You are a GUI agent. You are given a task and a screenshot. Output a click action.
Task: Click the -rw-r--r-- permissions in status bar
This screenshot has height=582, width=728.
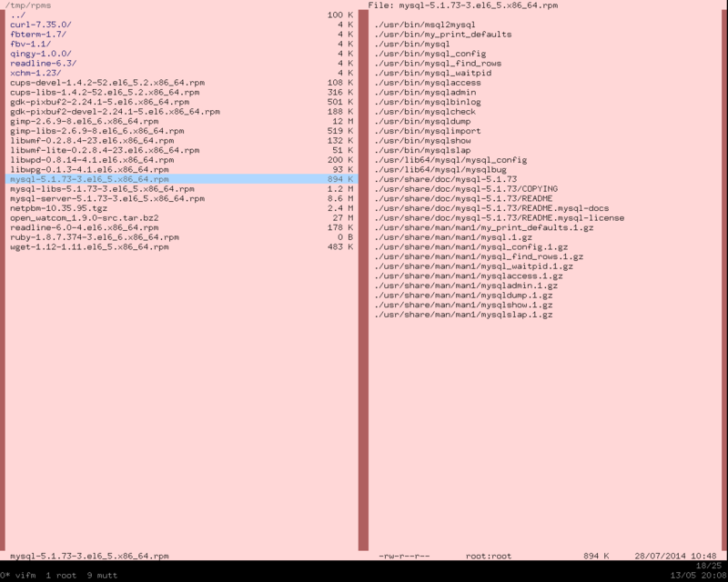point(404,556)
